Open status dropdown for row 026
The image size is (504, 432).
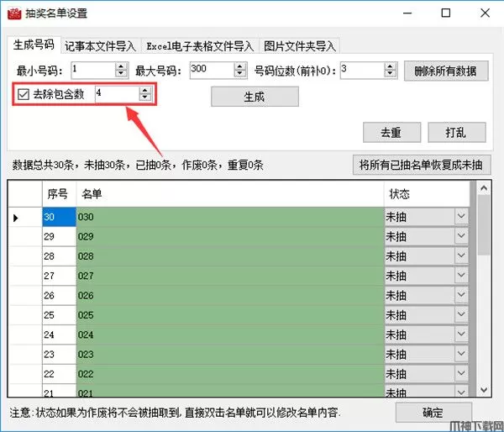[461, 295]
